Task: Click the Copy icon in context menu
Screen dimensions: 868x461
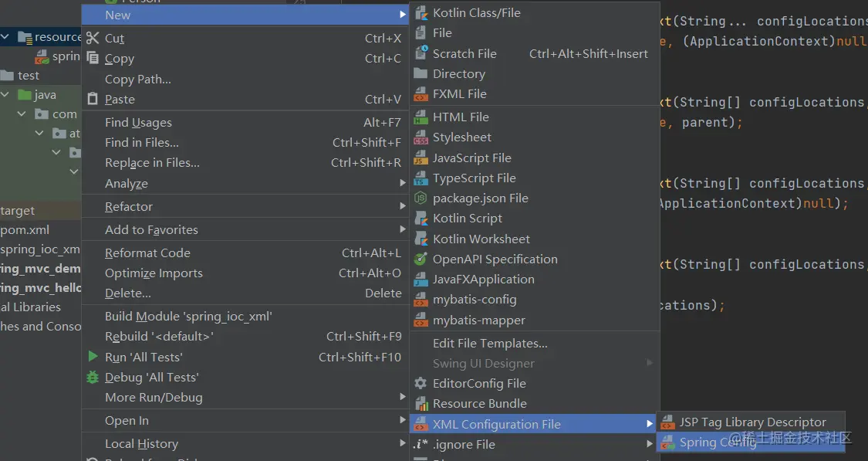Action: [x=93, y=58]
